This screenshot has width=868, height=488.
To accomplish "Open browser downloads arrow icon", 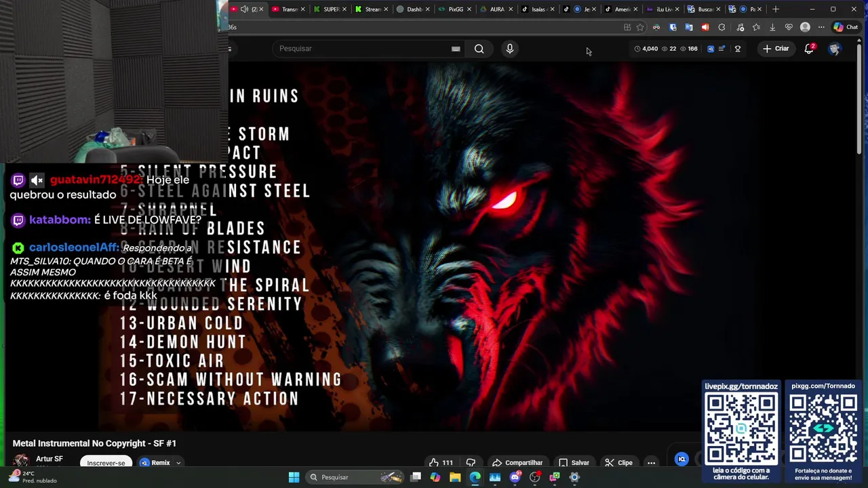I will coord(772,27).
